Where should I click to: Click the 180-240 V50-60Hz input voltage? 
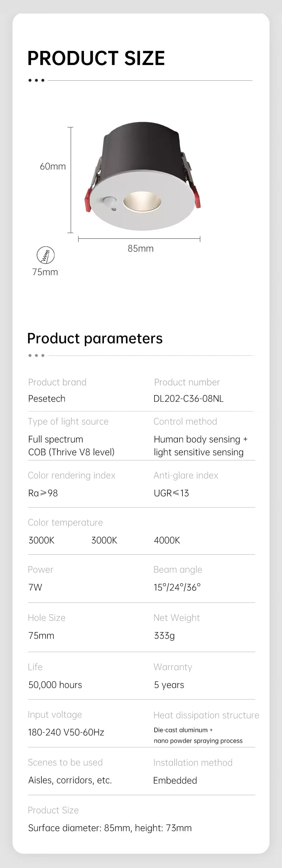(66, 733)
